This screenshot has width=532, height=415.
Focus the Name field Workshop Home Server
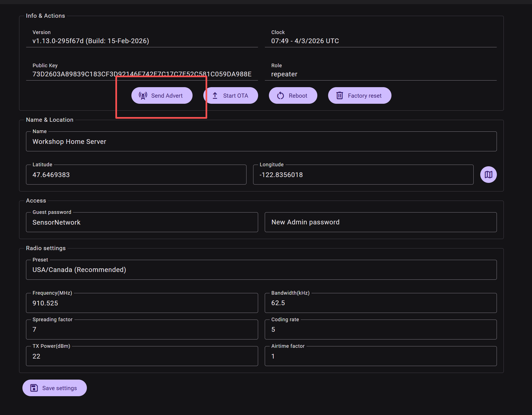point(261,142)
